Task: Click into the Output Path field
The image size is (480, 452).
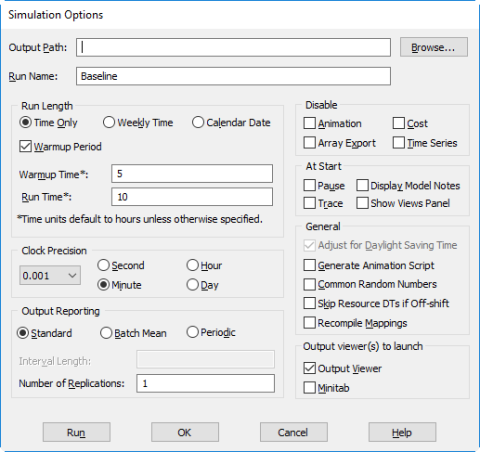Action: point(233,47)
